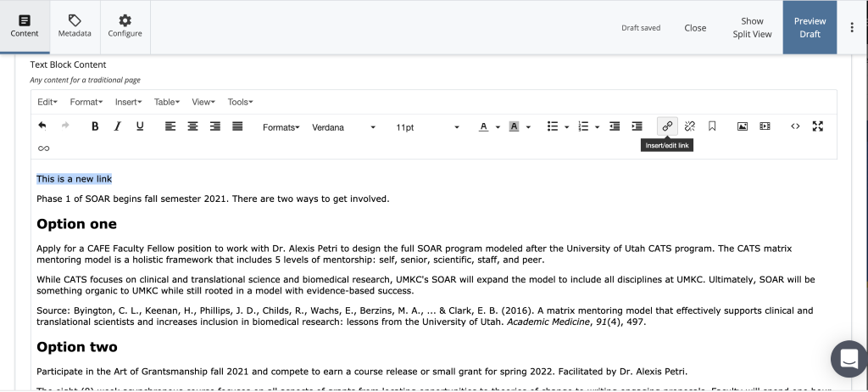
Task: Click the infinity icon in toolbar
Action: (x=43, y=148)
